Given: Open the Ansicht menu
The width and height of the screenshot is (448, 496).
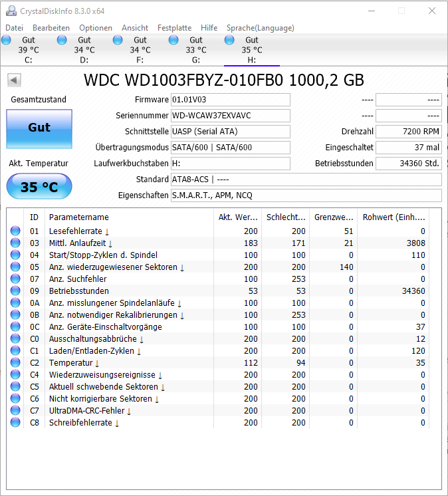Looking at the screenshot, I should [x=135, y=28].
